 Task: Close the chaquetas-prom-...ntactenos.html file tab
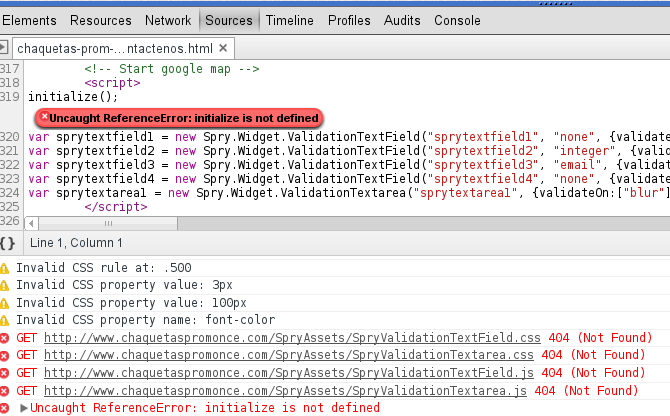click(223, 48)
